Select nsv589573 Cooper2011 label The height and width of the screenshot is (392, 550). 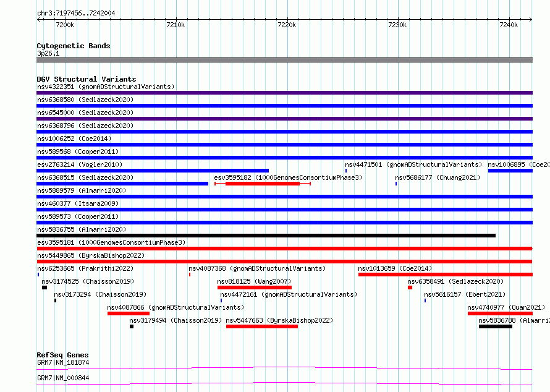(x=78, y=216)
